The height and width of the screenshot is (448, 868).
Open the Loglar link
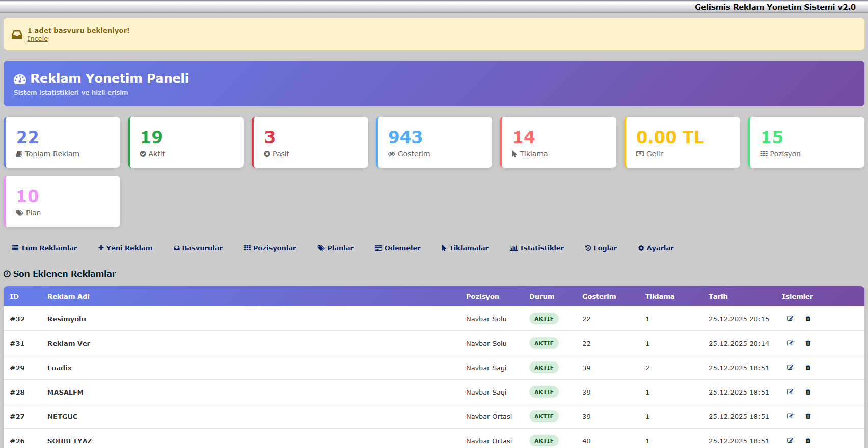tap(601, 248)
